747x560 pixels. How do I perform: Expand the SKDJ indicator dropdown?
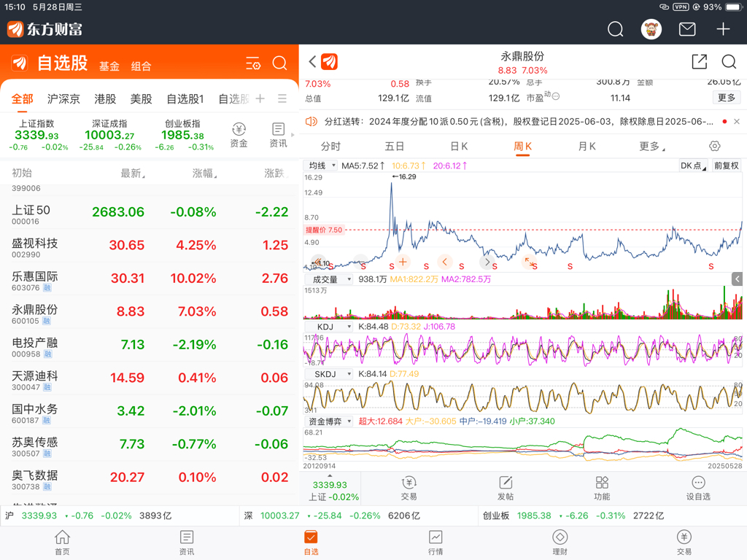click(328, 374)
